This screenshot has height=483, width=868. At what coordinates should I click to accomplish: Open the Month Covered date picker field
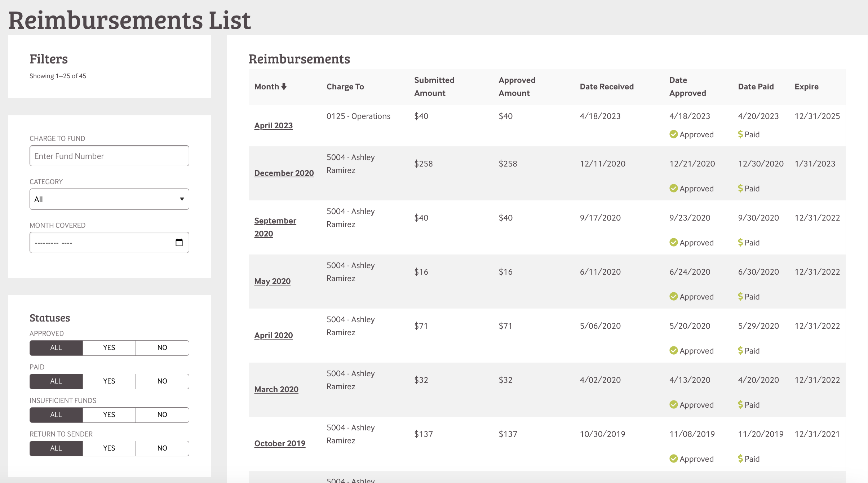(x=101, y=243)
